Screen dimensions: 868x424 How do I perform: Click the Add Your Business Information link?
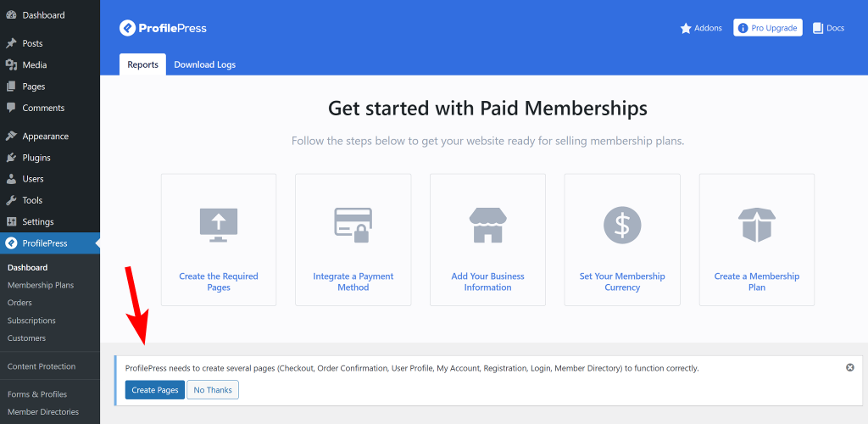[x=487, y=282]
